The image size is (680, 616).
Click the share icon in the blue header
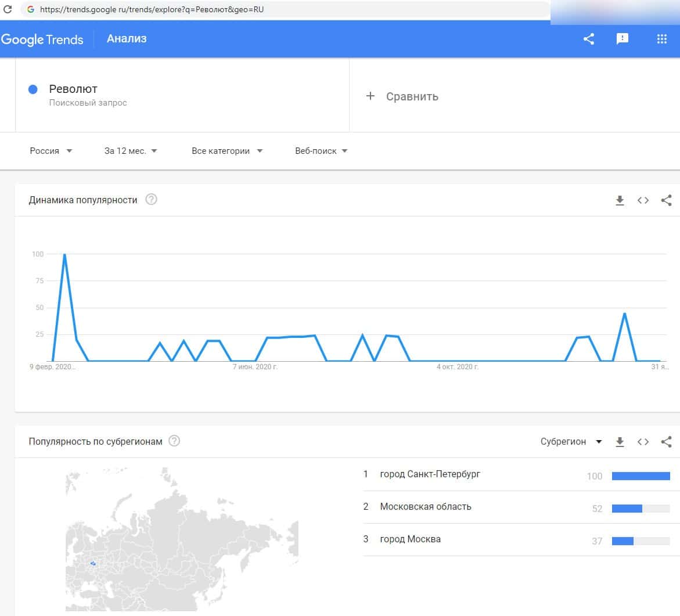[x=589, y=39]
